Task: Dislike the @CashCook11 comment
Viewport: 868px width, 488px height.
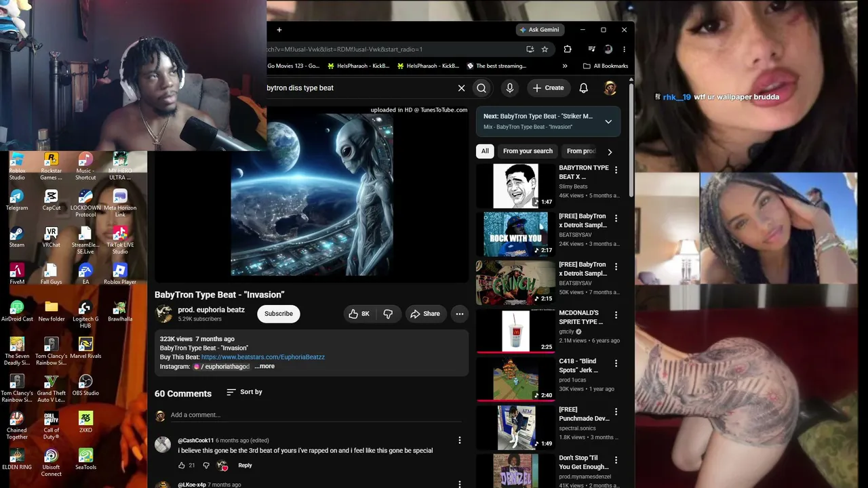Action: coord(206,466)
